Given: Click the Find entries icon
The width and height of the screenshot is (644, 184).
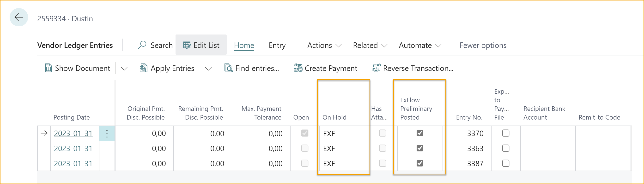Looking at the screenshot, I should point(229,68).
